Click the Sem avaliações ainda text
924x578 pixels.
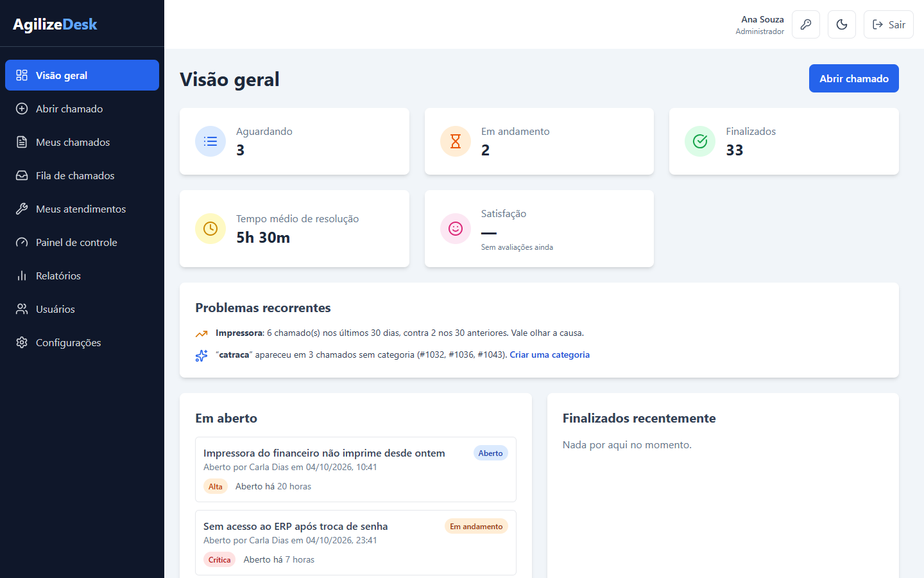517,247
